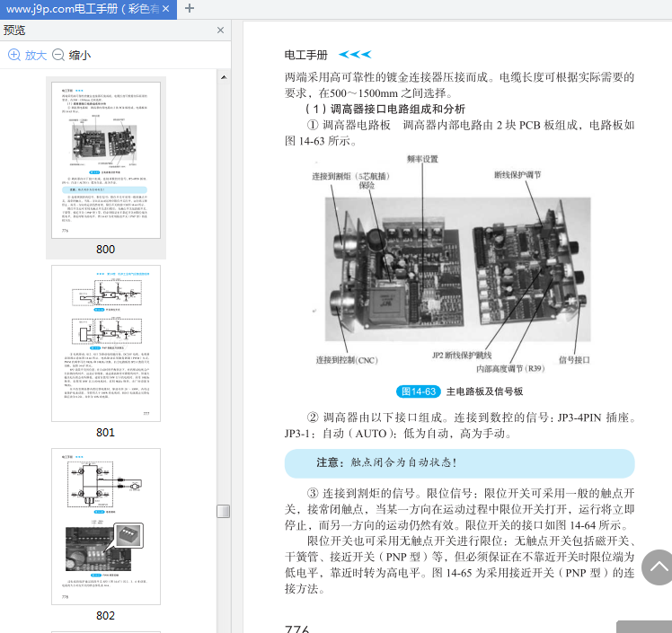The width and height of the screenshot is (672, 633).
Task: Click the page label 802
Action: (105, 615)
